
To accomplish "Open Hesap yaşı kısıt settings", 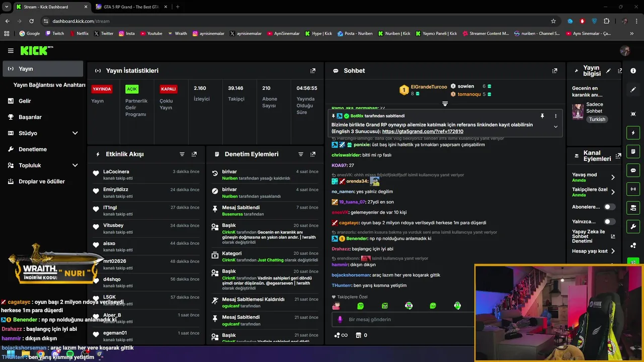I will 594,251.
